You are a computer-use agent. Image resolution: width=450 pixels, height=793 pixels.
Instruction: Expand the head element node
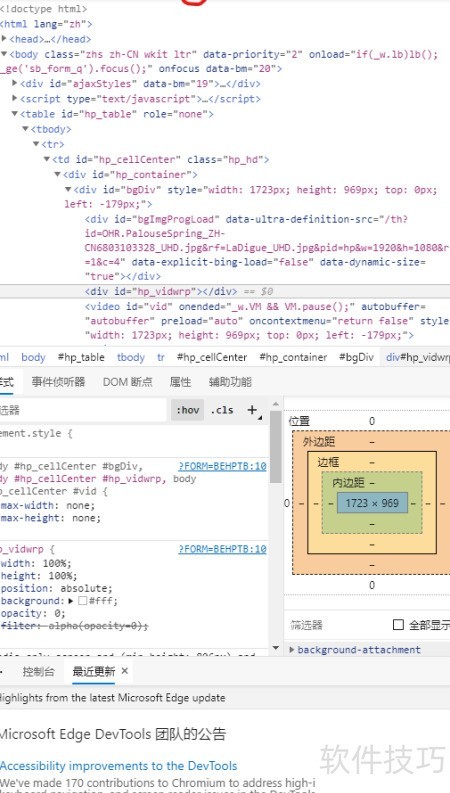click(x=5, y=38)
